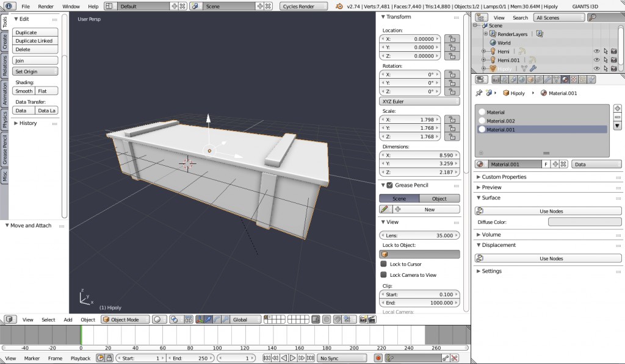The width and height of the screenshot is (625, 364).
Task: Open the Diffuse Color swatch
Action: coord(584,223)
